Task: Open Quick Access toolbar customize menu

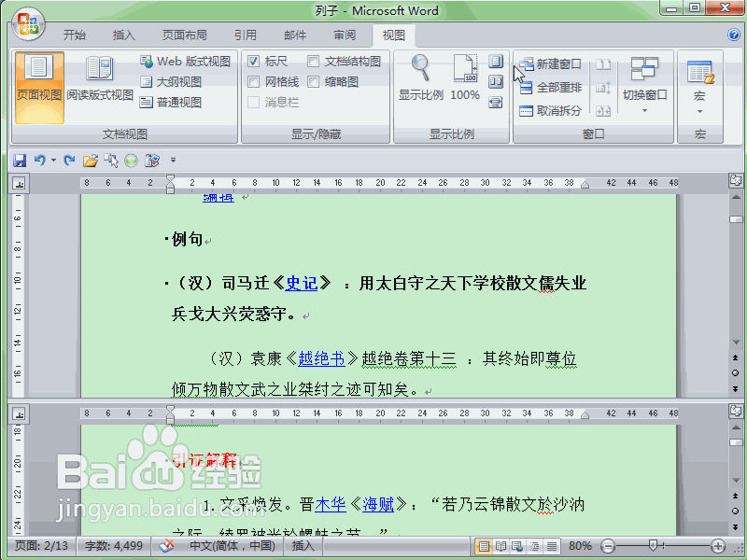Action: coord(171,160)
